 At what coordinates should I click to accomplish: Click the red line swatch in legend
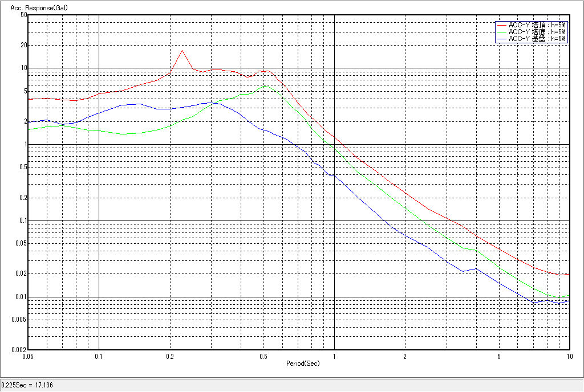tap(501, 25)
